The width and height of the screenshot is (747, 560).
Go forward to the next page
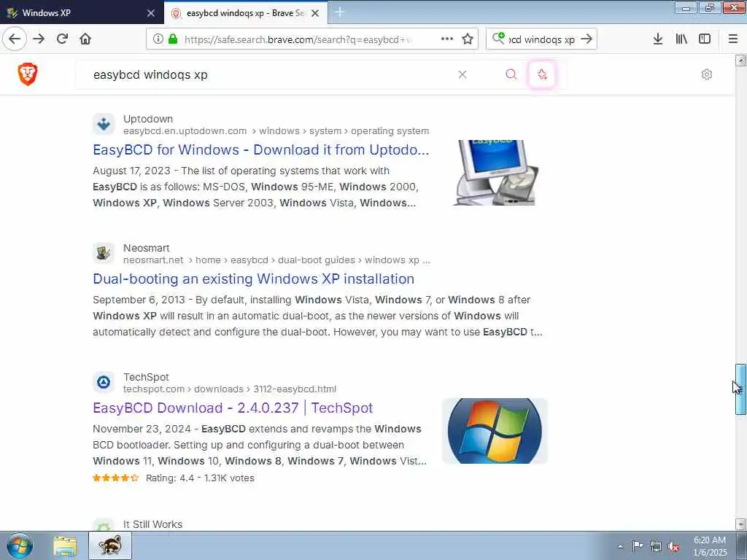coord(39,39)
